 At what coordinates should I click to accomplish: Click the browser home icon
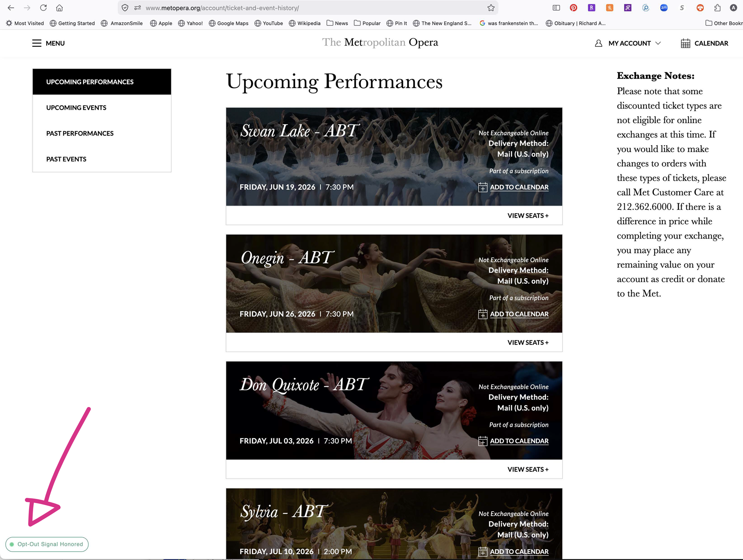(59, 8)
